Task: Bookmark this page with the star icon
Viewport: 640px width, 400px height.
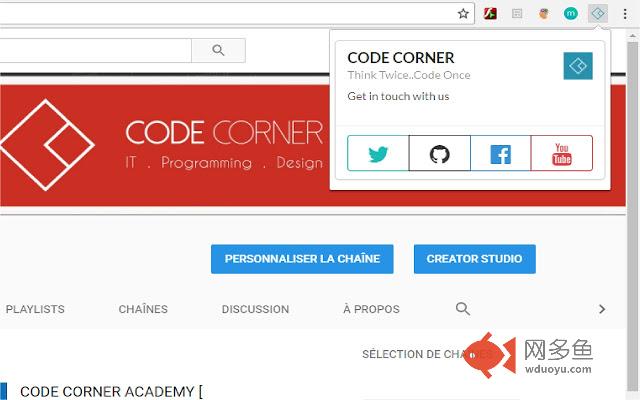Action: tap(463, 14)
